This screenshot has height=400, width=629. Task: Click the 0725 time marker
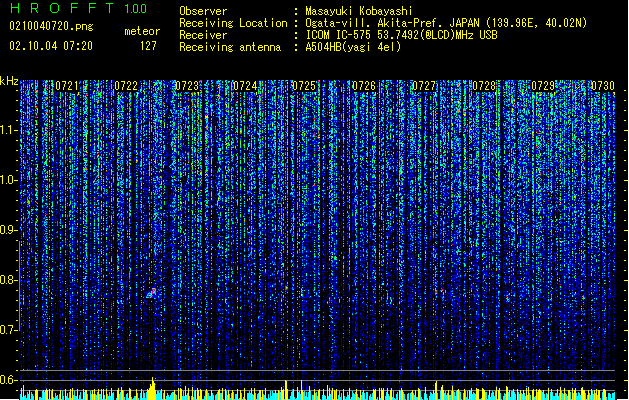(304, 86)
